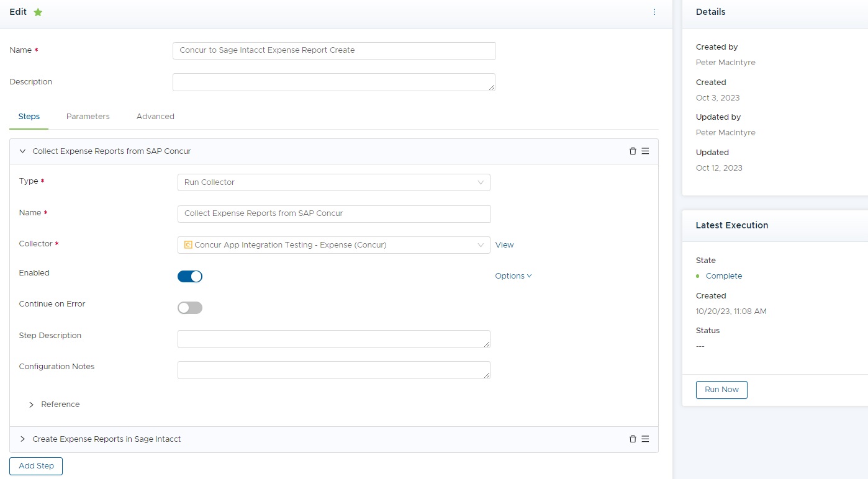
Task: Click the View link beside the Collector field
Action: [x=504, y=244]
